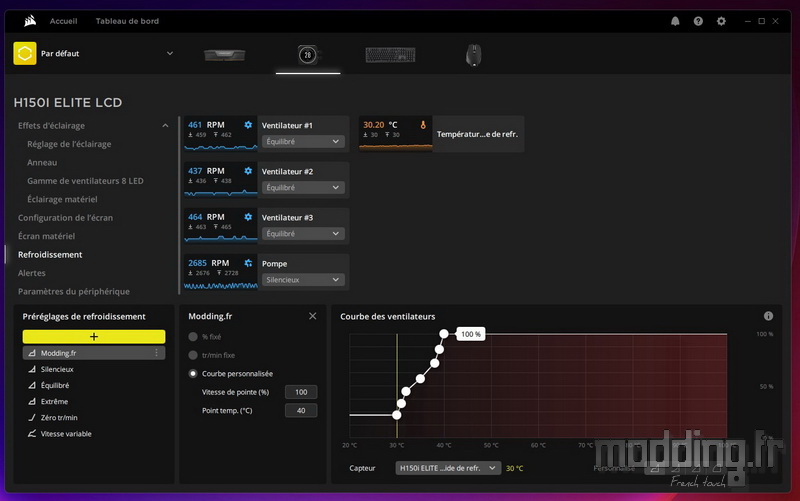Open notifications bell icon
The width and height of the screenshot is (800, 501).
pyautogui.click(x=675, y=21)
